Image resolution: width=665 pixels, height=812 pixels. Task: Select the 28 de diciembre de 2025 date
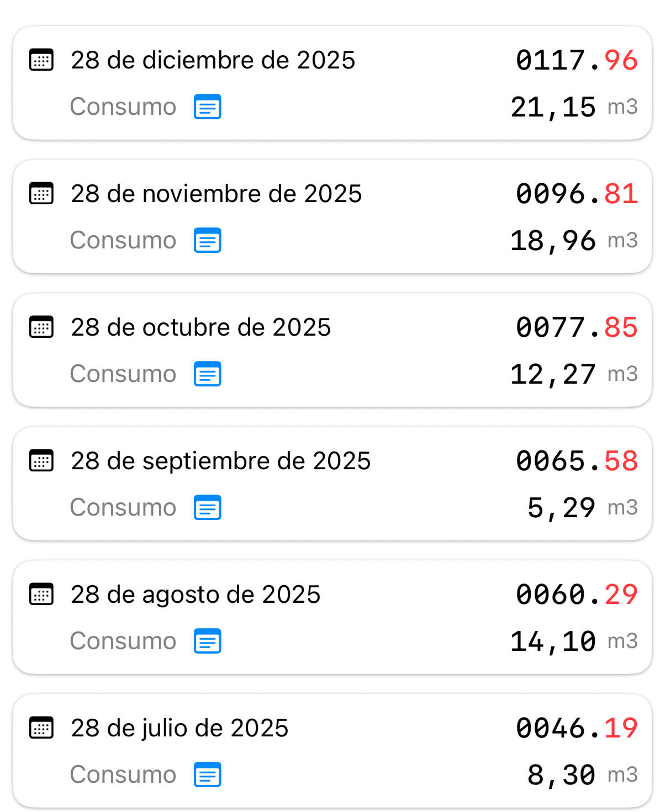point(213,60)
